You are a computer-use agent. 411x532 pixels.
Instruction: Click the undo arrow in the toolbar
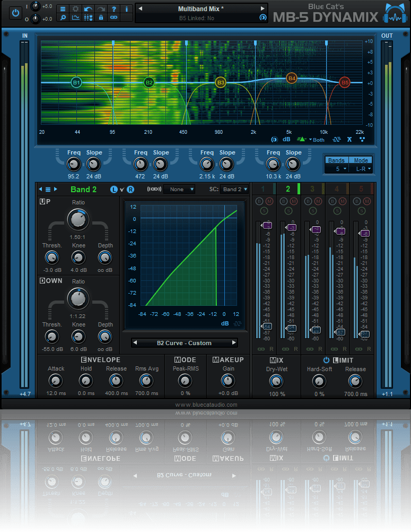(x=89, y=9)
